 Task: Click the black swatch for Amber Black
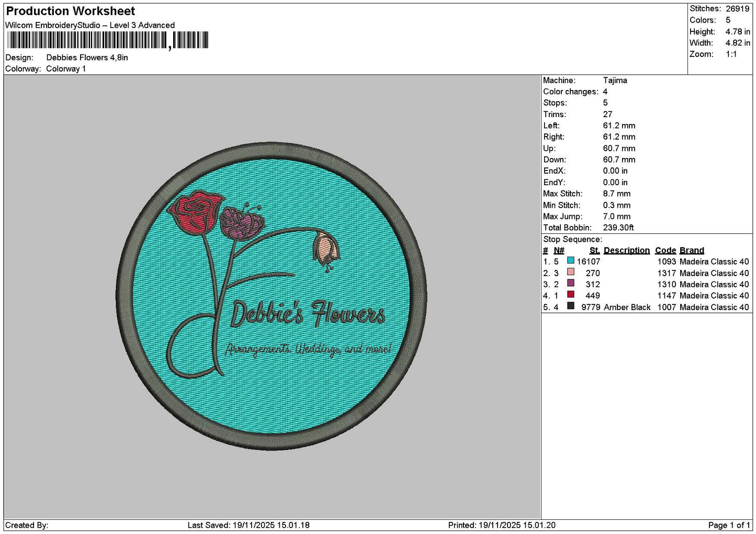[571, 306]
